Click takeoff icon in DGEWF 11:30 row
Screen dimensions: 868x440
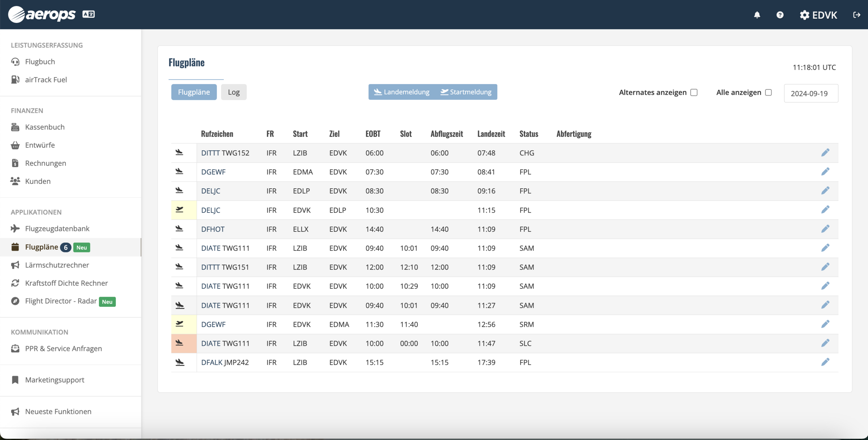coord(179,324)
